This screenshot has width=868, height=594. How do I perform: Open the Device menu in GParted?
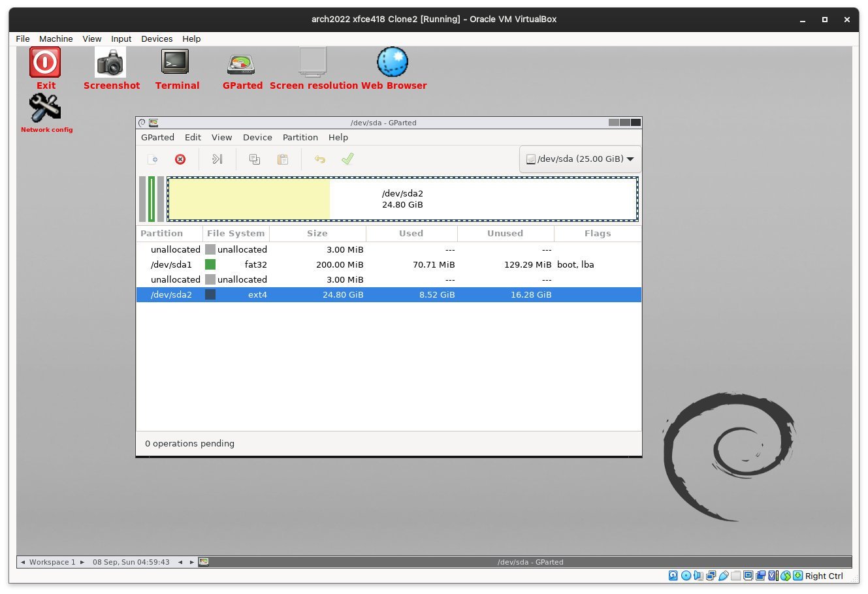[257, 137]
